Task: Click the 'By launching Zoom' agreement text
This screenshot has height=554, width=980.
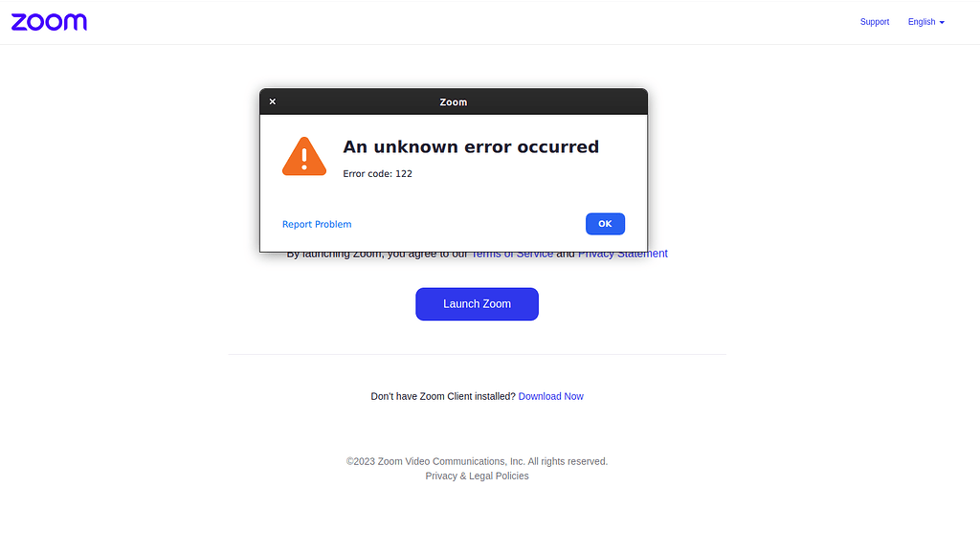Action: click(377, 255)
